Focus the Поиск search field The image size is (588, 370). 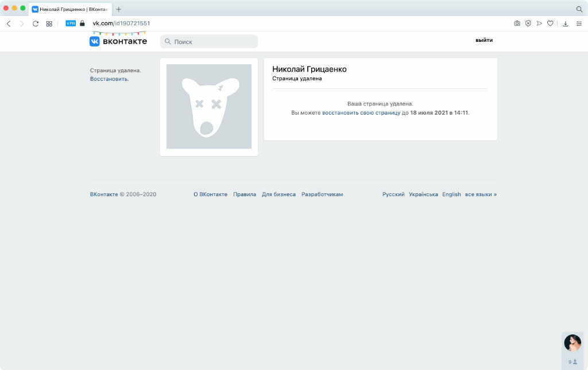[209, 41]
